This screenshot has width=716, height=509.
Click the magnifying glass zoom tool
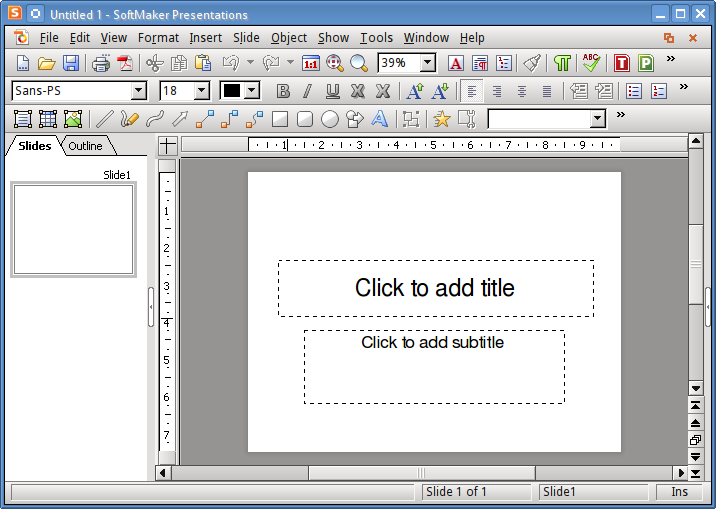pyautogui.click(x=359, y=63)
